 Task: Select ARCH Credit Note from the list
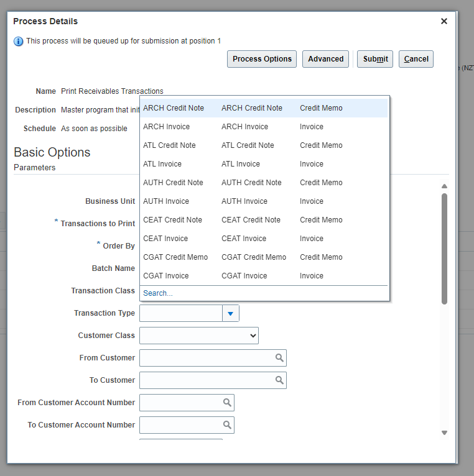(x=264, y=108)
